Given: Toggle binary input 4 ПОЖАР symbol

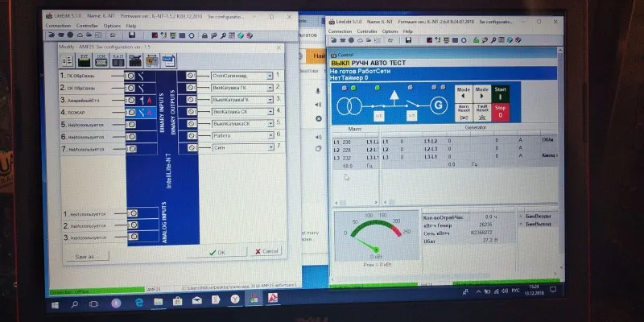Looking at the screenshot, I should coord(130,112).
